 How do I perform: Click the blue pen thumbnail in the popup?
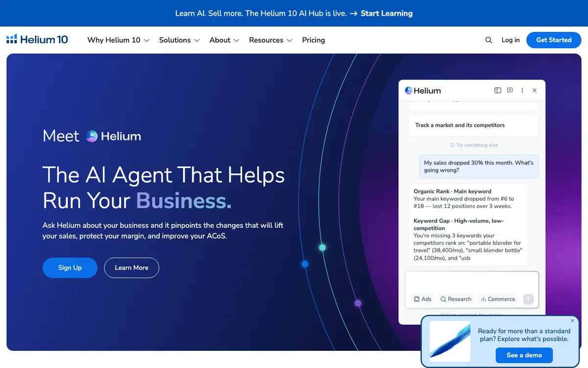click(450, 342)
